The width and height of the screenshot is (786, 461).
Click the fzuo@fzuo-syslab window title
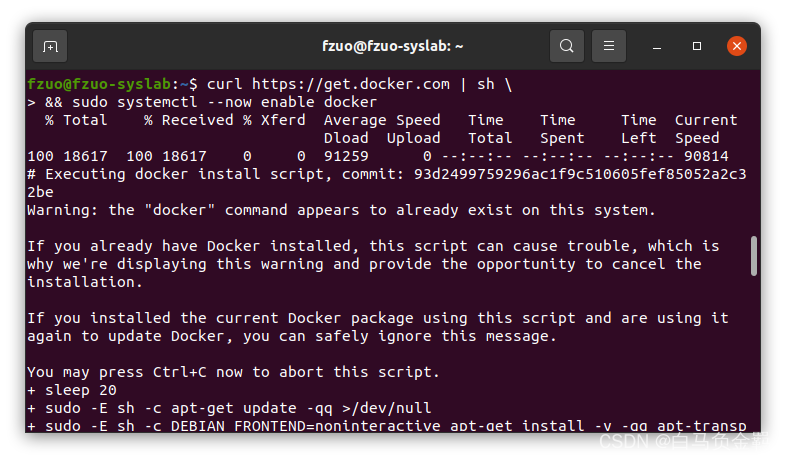392,46
